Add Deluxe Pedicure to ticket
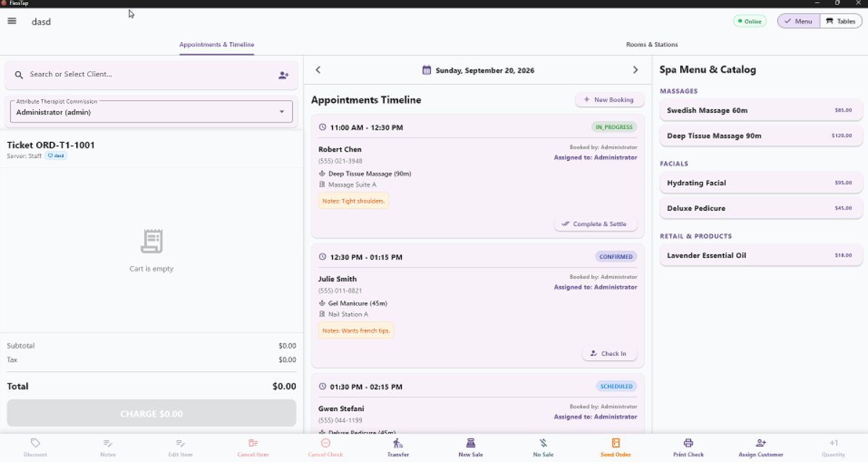This screenshot has width=868, height=464. click(761, 208)
